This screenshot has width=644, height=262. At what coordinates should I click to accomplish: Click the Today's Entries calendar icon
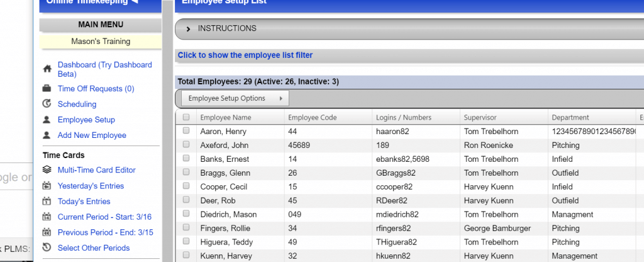47,201
